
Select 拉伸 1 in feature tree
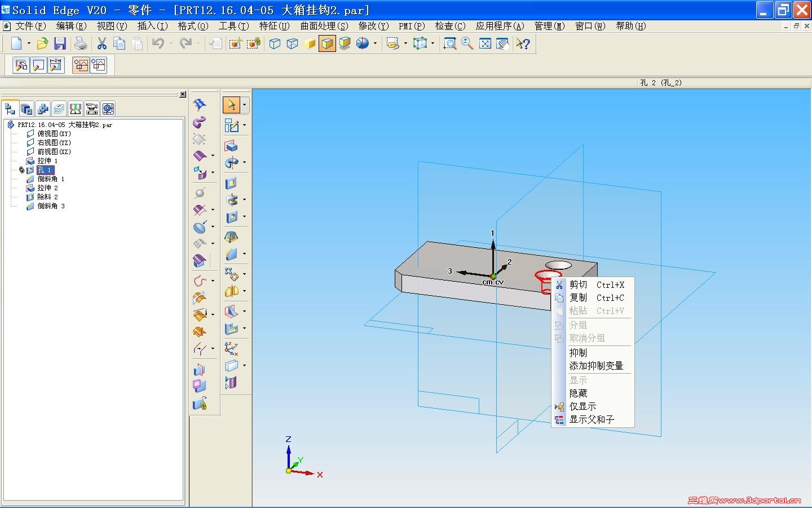(x=47, y=161)
